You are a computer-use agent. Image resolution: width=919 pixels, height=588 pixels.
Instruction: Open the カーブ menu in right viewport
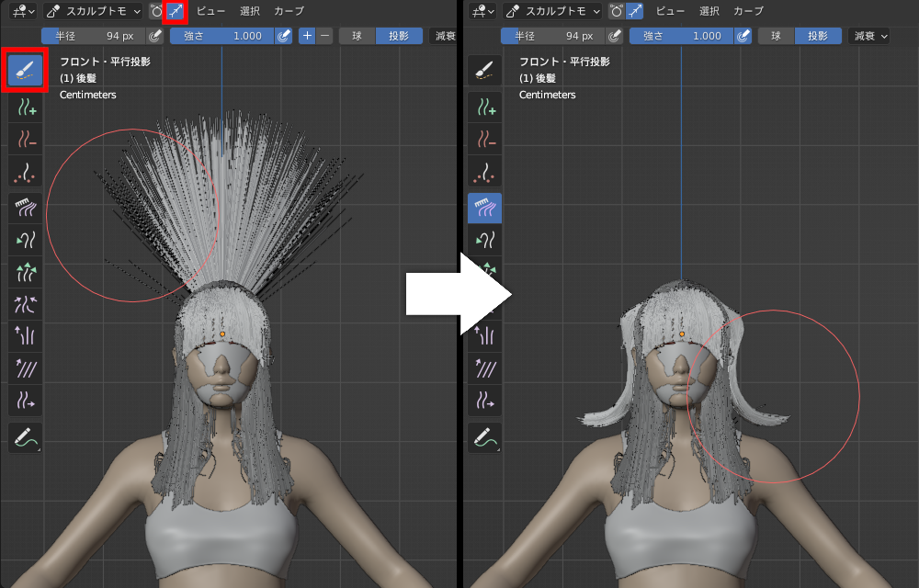point(748,11)
